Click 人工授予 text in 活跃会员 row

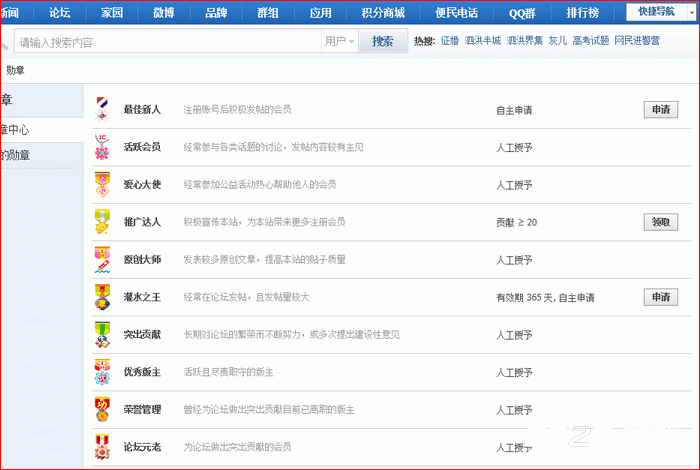(x=514, y=148)
